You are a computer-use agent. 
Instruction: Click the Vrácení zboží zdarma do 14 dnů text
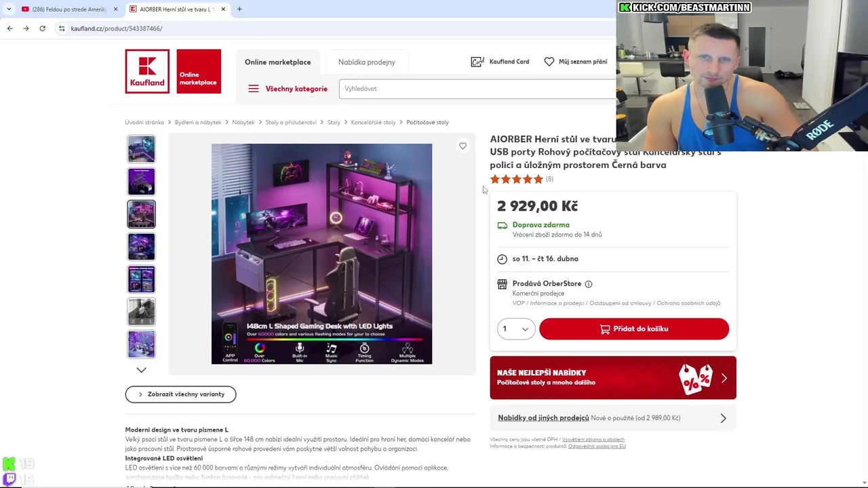coord(557,235)
